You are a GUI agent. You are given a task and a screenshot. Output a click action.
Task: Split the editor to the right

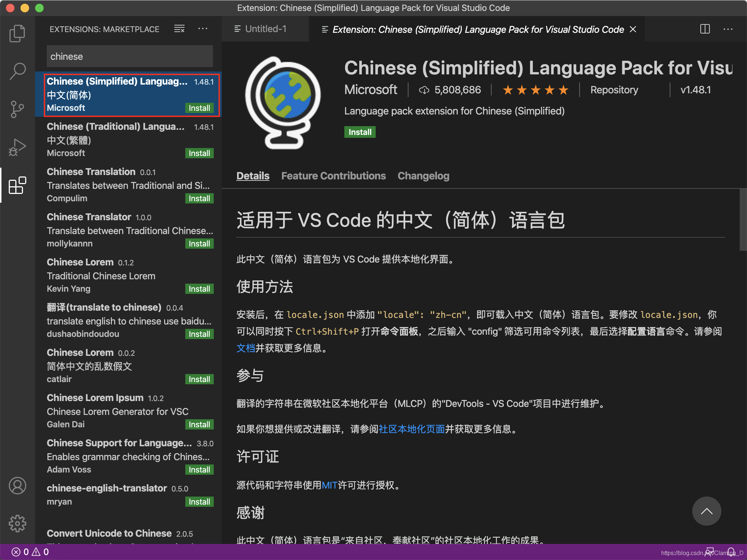pyautogui.click(x=705, y=29)
